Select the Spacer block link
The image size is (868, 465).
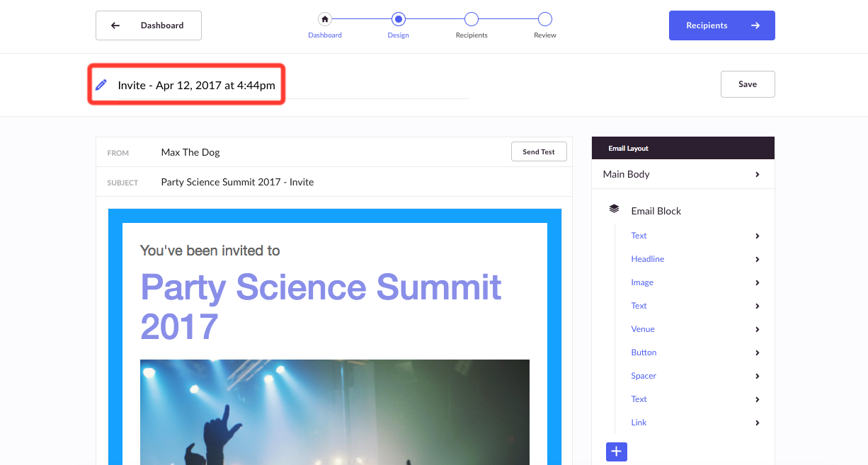tap(644, 376)
